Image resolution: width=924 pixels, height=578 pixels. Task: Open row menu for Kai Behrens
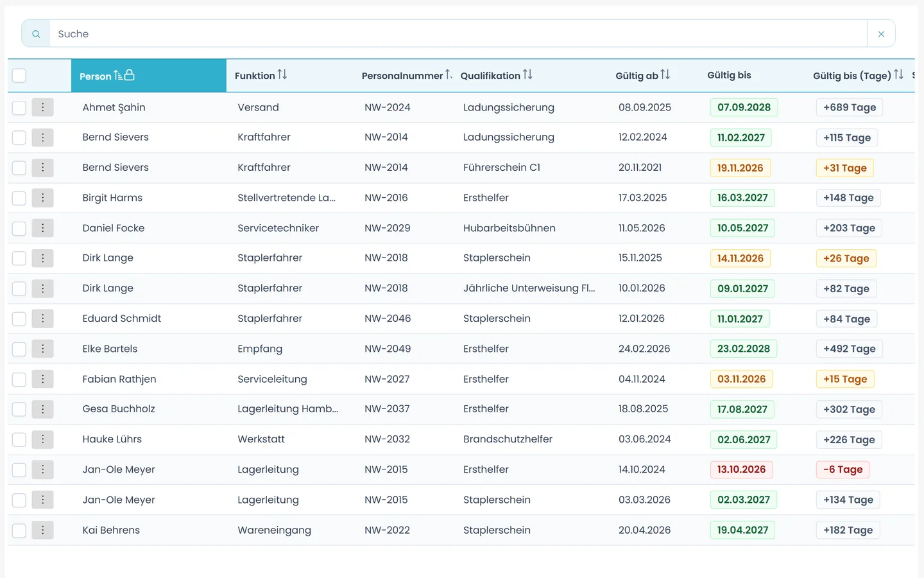[43, 530]
